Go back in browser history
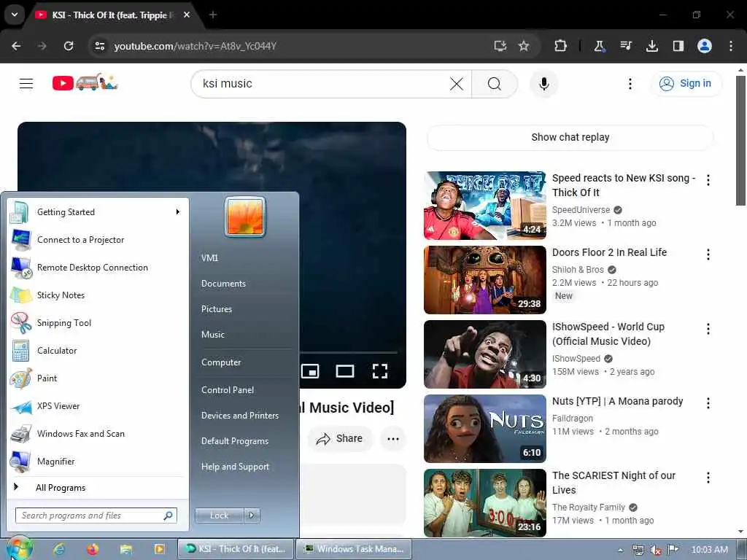 [x=16, y=46]
